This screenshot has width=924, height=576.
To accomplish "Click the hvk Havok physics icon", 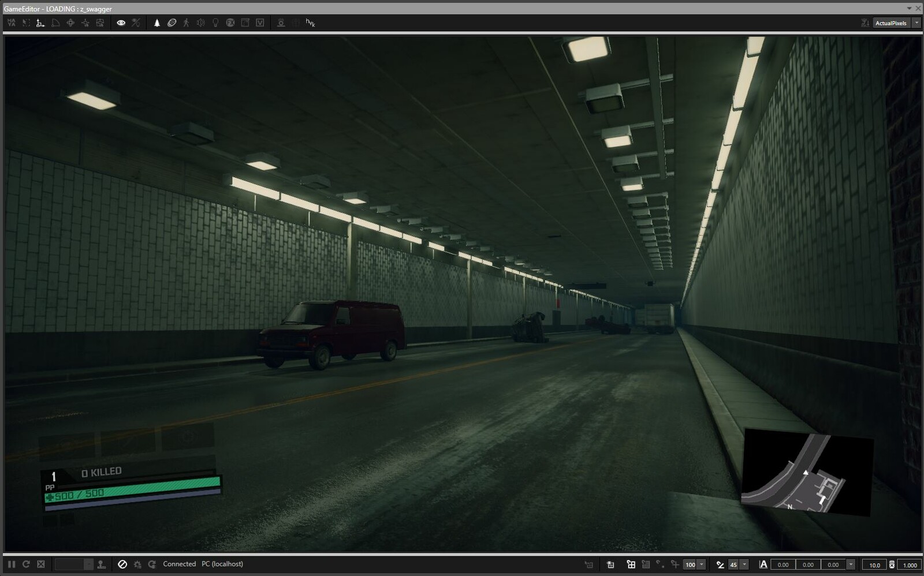I will [x=310, y=23].
